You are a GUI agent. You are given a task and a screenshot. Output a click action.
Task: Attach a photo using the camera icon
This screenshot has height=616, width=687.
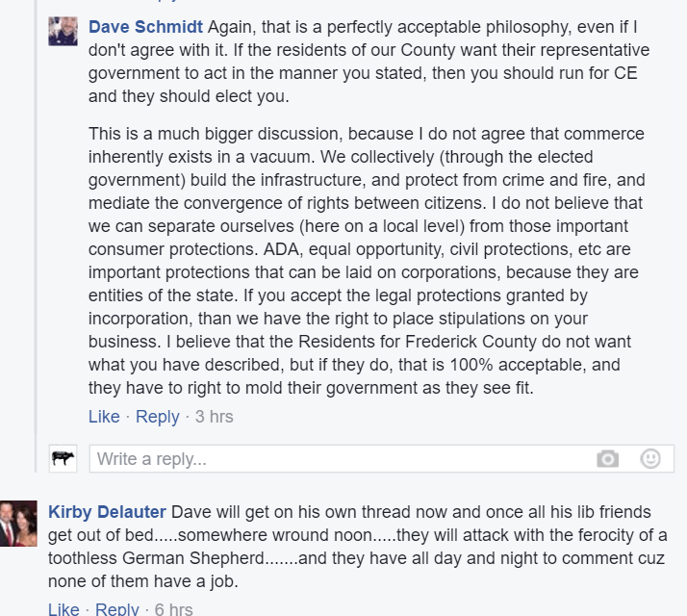(607, 459)
